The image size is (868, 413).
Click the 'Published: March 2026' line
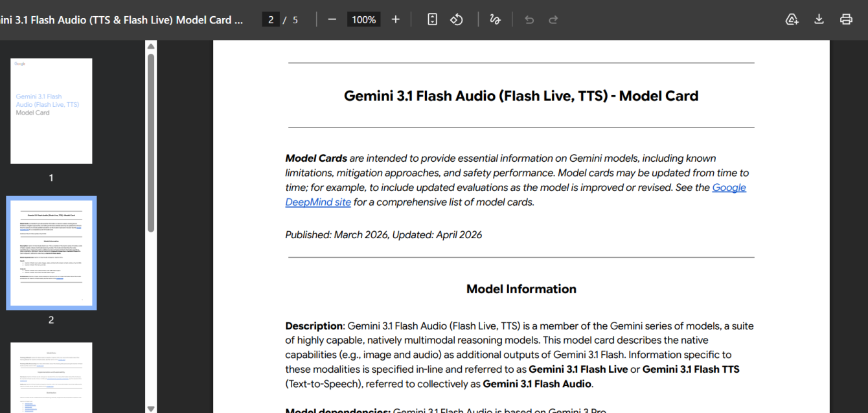[x=383, y=234]
